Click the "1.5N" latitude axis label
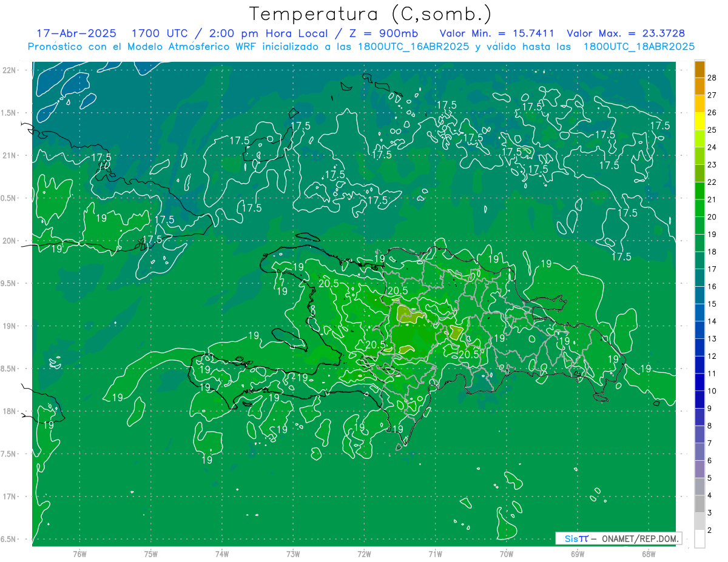This screenshot has width=728, height=562. pyautogui.click(x=9, y=113)
